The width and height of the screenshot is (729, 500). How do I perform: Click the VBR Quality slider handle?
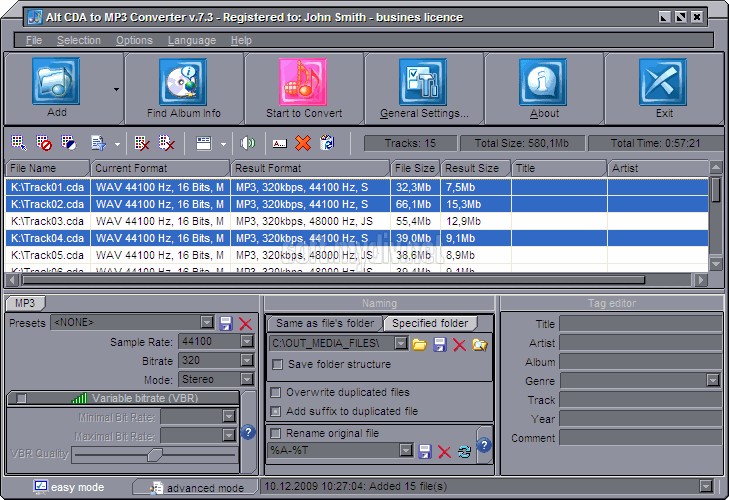point(155,454)
